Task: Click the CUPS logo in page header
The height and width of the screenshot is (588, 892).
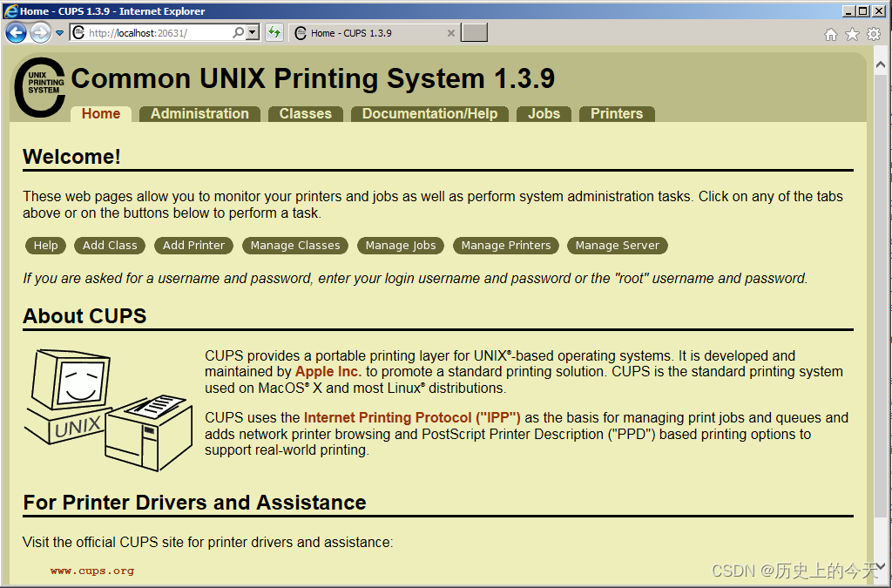Action: (x=40, y=87)
